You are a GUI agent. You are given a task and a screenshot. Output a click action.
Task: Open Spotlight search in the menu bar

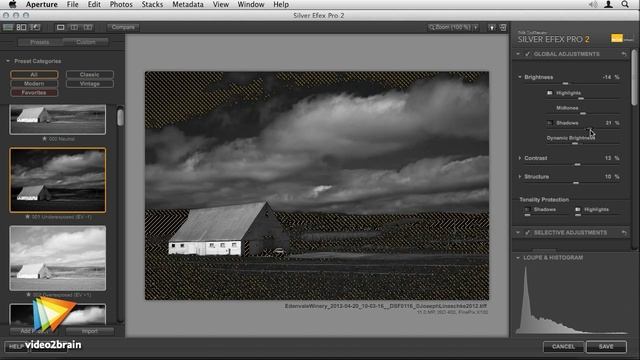625,4
